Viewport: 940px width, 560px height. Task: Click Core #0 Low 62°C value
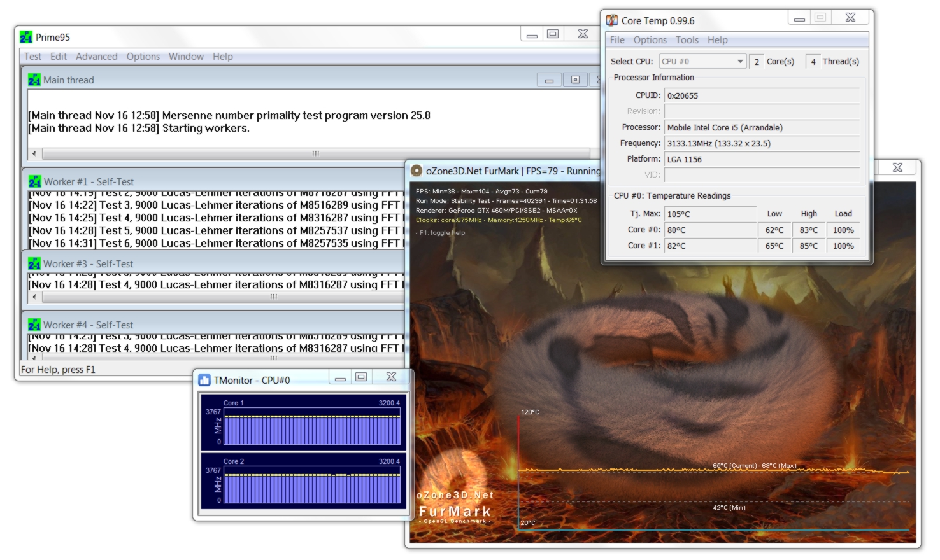[774, 230]
